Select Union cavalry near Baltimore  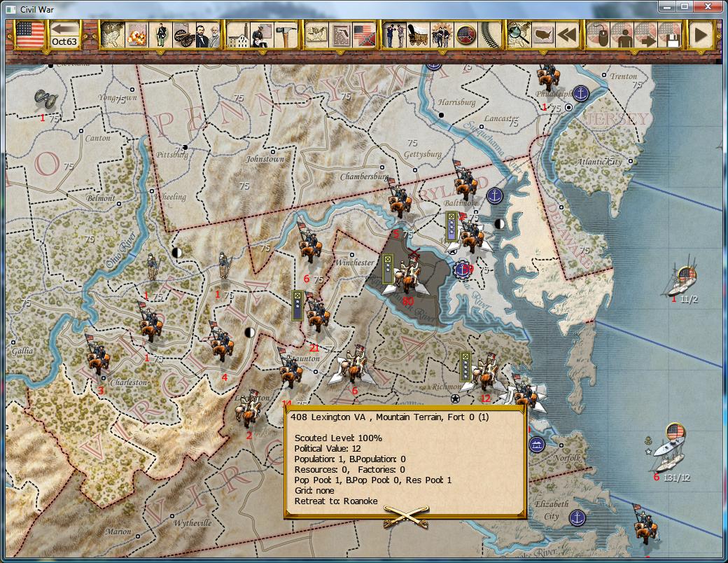pyautogui.click(x=465, y=180)
